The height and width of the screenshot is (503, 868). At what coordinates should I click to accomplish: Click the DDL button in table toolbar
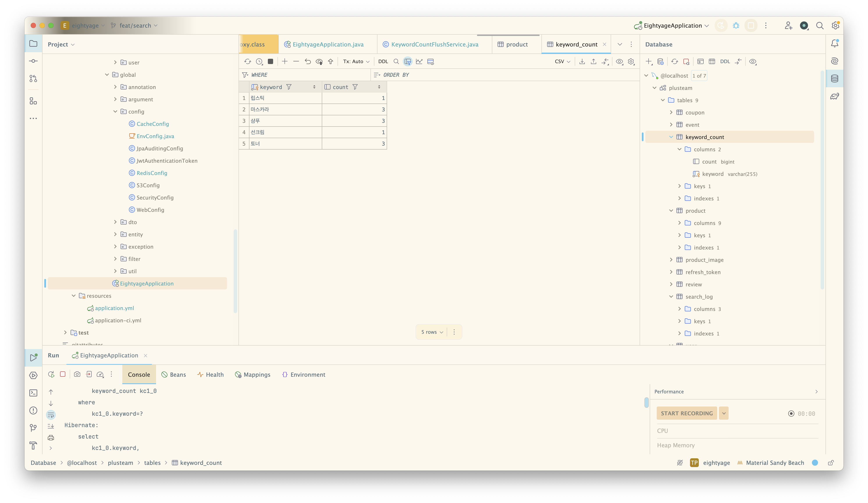tap(383, 62)
